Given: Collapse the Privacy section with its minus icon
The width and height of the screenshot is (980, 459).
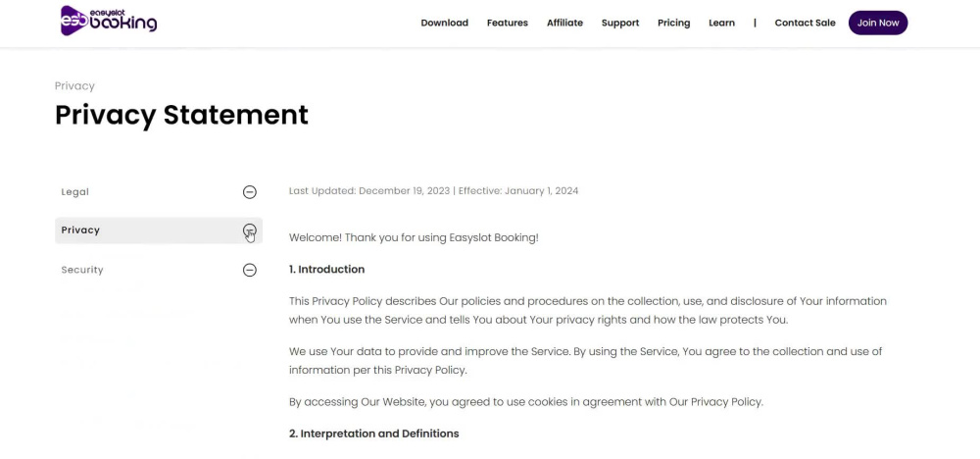Looking at the screenshot, I should pos(249,230).
